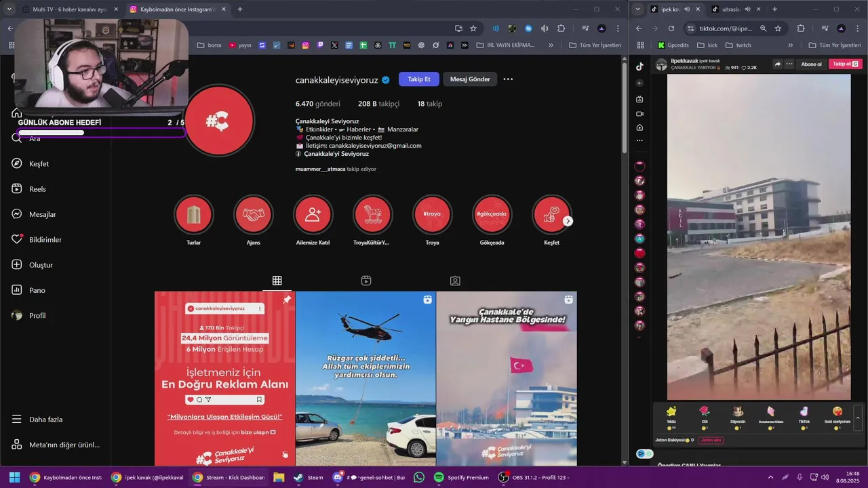Open twitch bookmarks folder in TikTok window
The image size is (868, 488).
738,45
